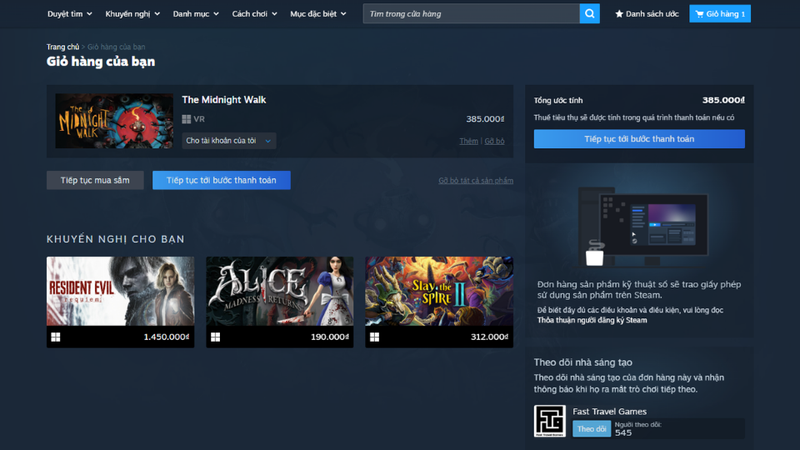The image size is (800, 450).
Task: Open Fast Travel Games creator name
Action: point(609,411)
